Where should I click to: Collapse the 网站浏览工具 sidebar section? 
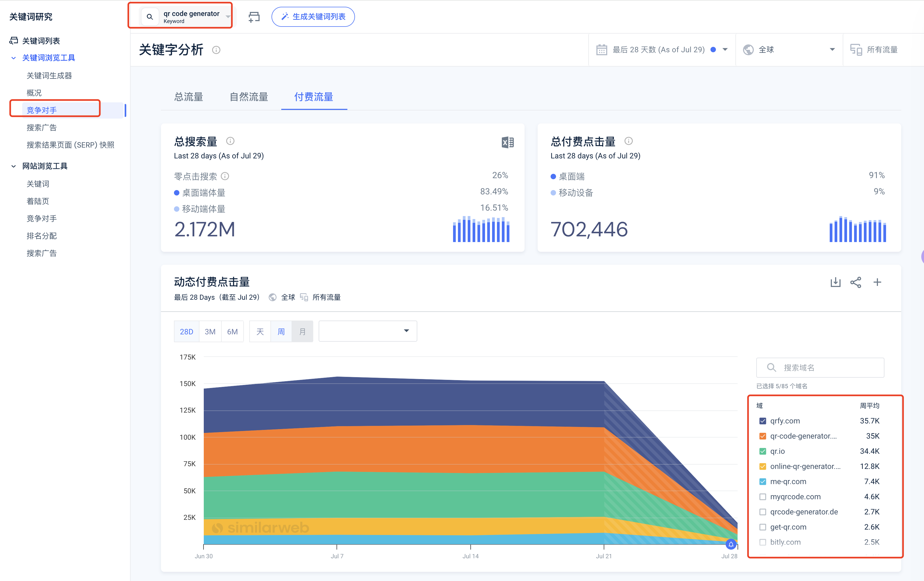pyautogui.click(x=14, y=166)
